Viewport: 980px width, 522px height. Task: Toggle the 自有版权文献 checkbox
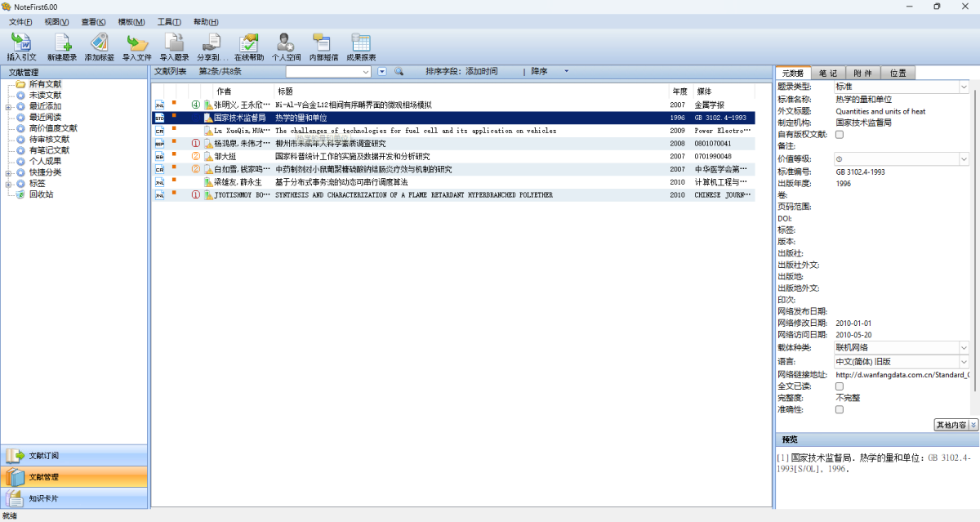pos(839,134)
